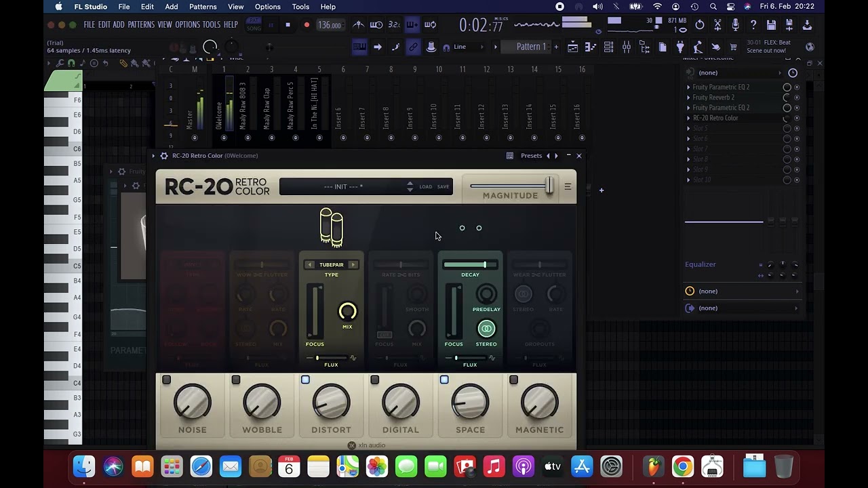This screenshot has height=488, width=868.
Task: Select previous preset arrow in plugin header
Action: [x=548, y=156]
